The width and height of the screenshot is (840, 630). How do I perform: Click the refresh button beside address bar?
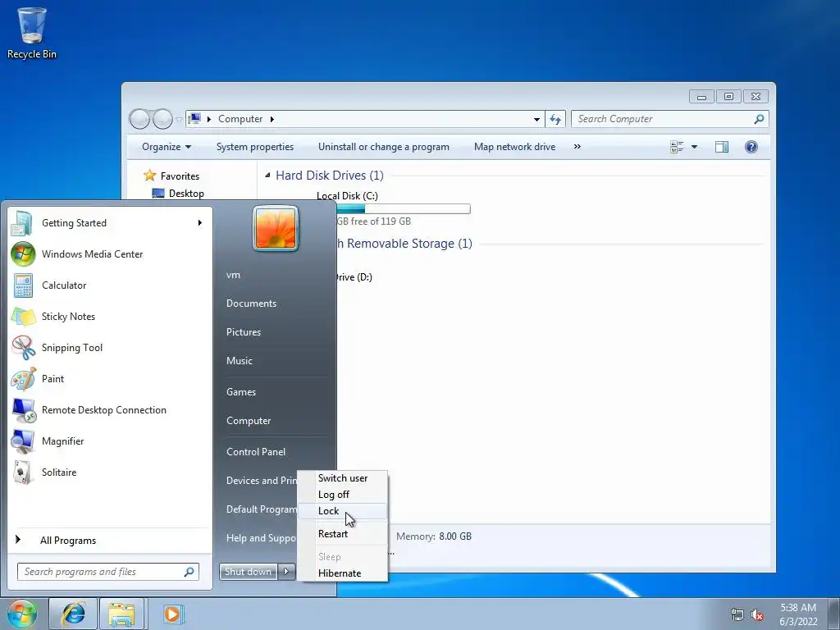click(555, 119)
